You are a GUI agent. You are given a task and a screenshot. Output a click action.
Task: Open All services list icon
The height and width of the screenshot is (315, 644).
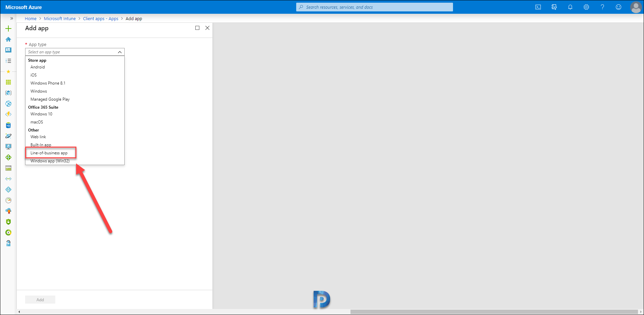pos(8,61)
